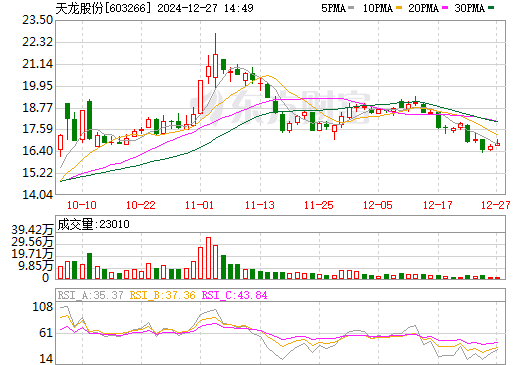The image size is (520, 365).
Task: Click the 成交量:23010 volume label
Action: [x=93, y=224]
